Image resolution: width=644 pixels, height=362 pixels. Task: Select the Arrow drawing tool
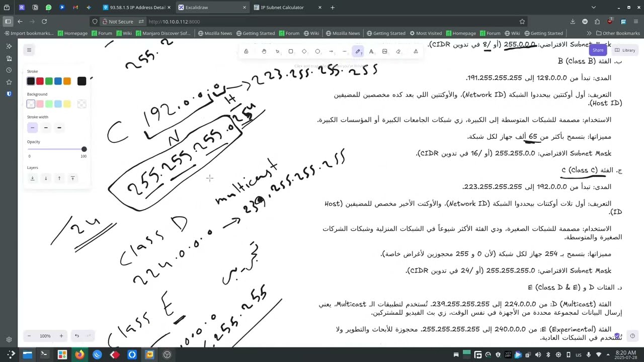(x=331, y=51)
